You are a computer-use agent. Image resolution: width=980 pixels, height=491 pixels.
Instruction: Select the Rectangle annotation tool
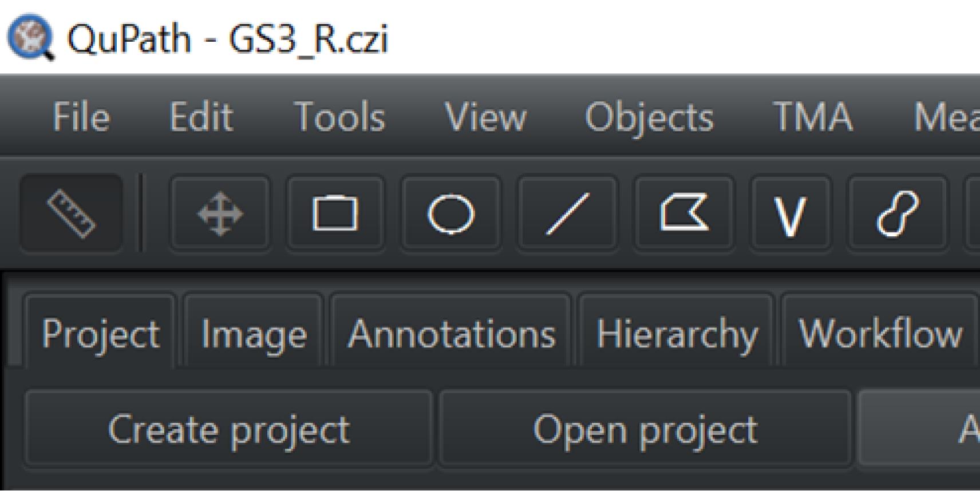335,213
